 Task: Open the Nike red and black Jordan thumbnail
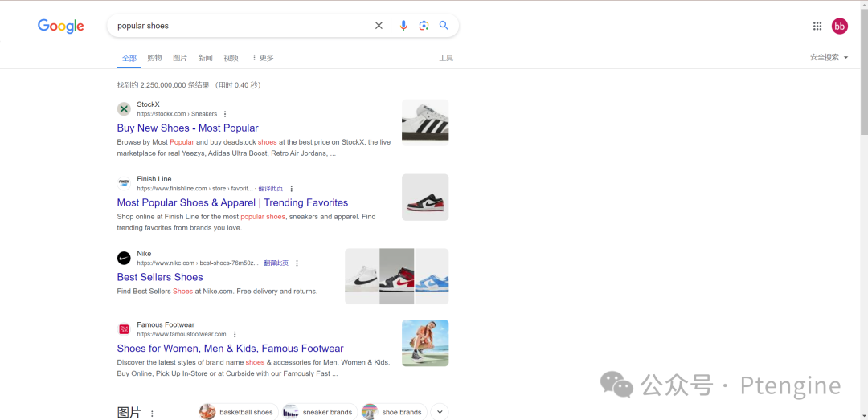[397, 277]
